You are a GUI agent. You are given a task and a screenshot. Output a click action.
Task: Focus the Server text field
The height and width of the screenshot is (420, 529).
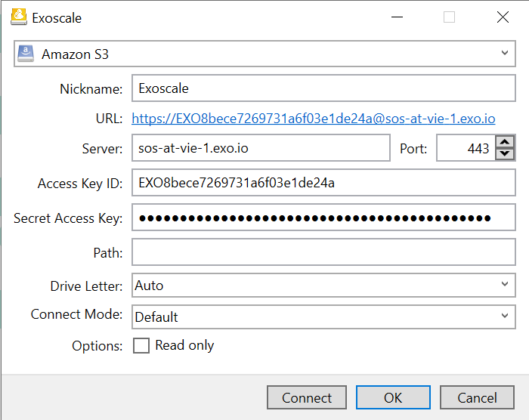click(x=261, y=148)
